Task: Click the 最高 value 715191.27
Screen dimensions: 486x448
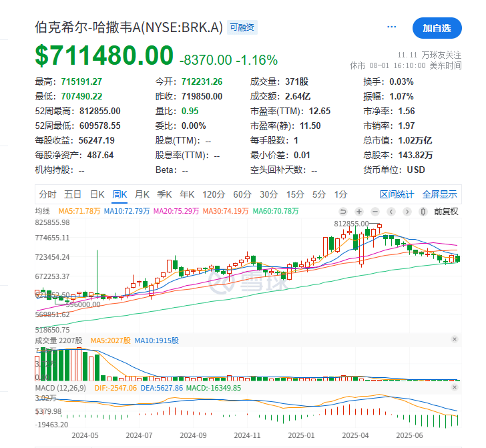Action: pyautogui.click(x=81, y=81)
